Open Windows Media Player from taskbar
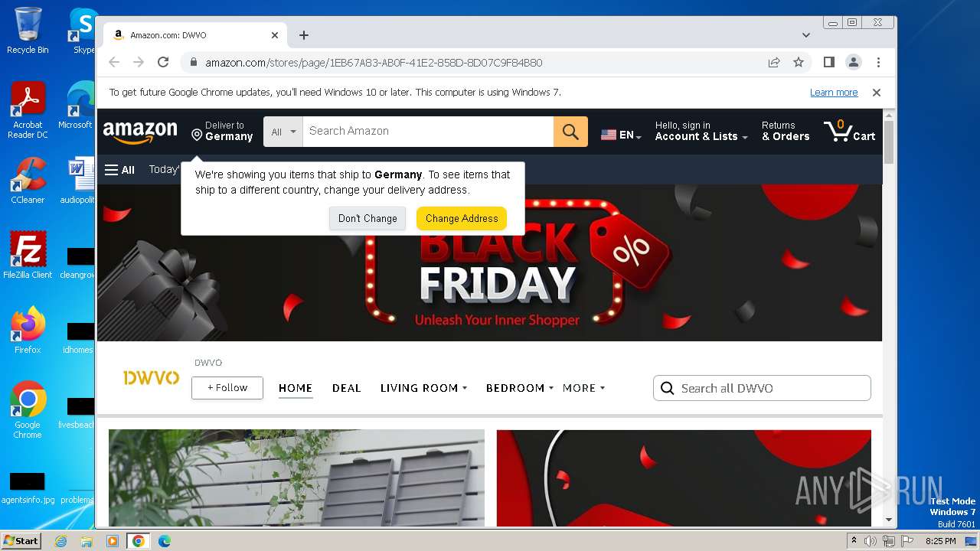 pos(113,541)
